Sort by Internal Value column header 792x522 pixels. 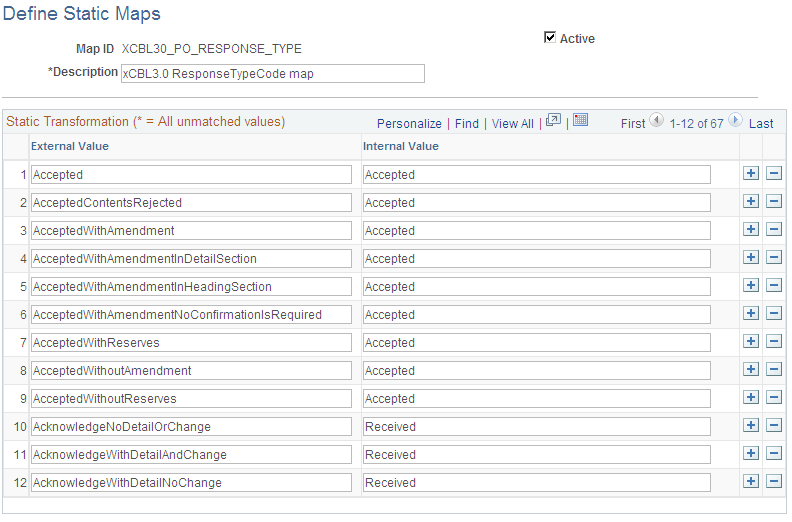(401, 147)
